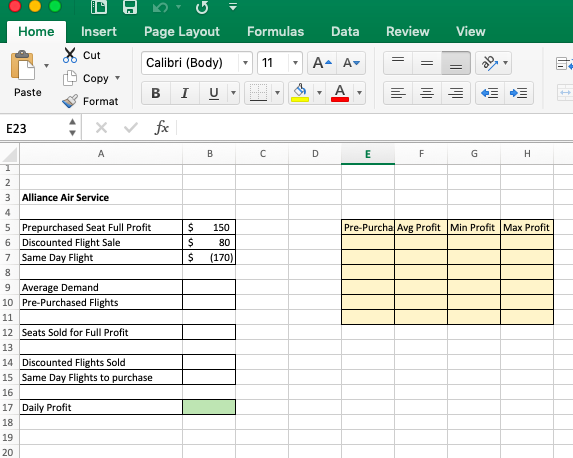Increase font size with large A icon
Viewport: 573px width, 458px height.
tap(322, 63)
